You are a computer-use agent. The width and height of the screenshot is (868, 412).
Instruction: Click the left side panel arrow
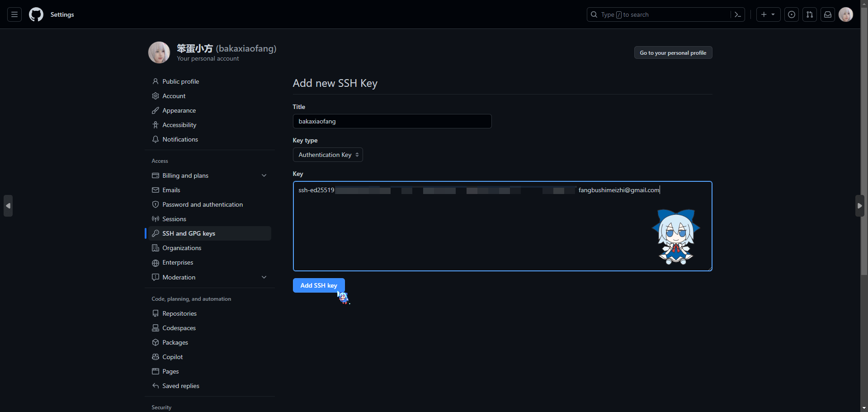coord(8,206)
